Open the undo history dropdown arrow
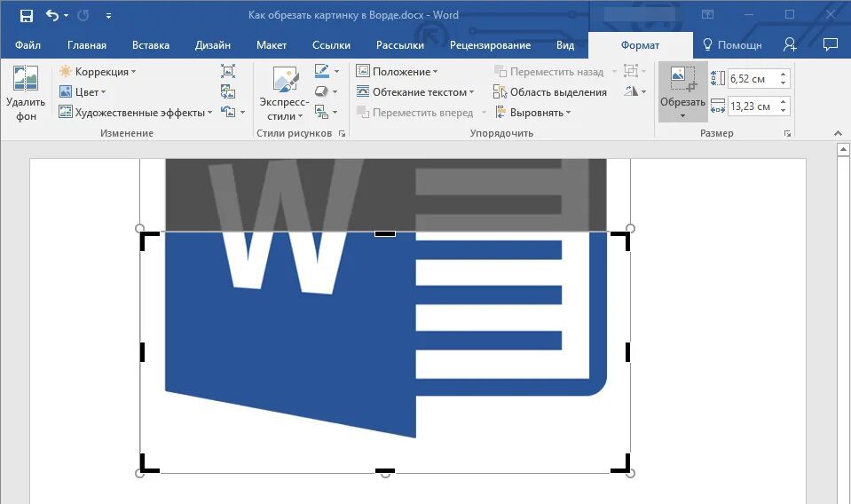 67,16
